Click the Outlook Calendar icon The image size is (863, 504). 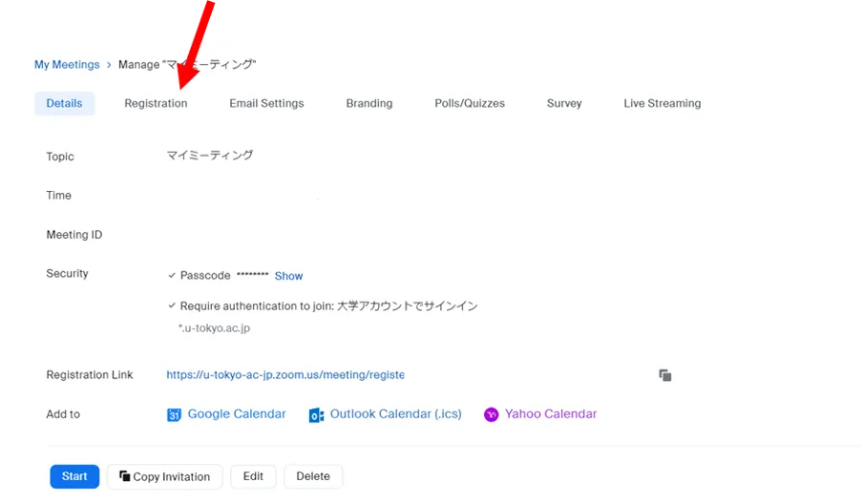(x=316, y=415)
